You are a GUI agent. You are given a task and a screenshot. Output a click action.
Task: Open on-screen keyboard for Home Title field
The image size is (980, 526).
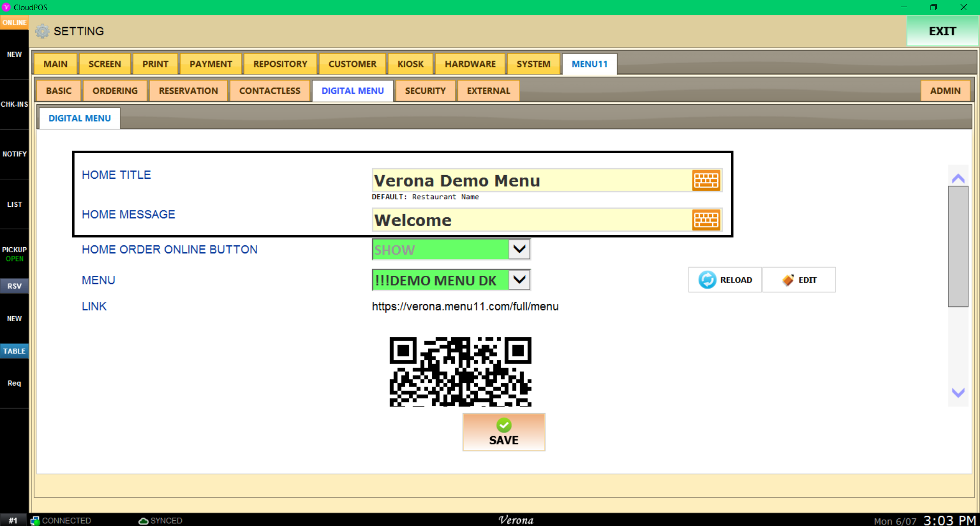[x=706, y=181]
